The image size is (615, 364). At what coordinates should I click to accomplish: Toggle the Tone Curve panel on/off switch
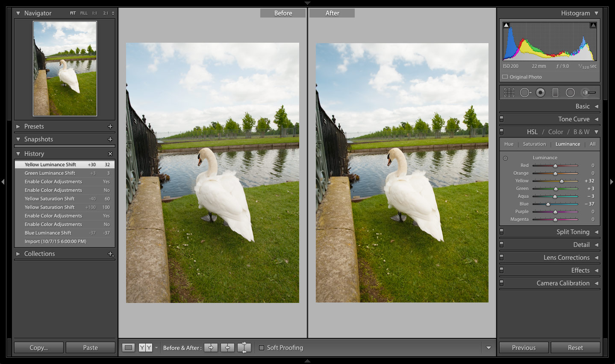(500, 119)
